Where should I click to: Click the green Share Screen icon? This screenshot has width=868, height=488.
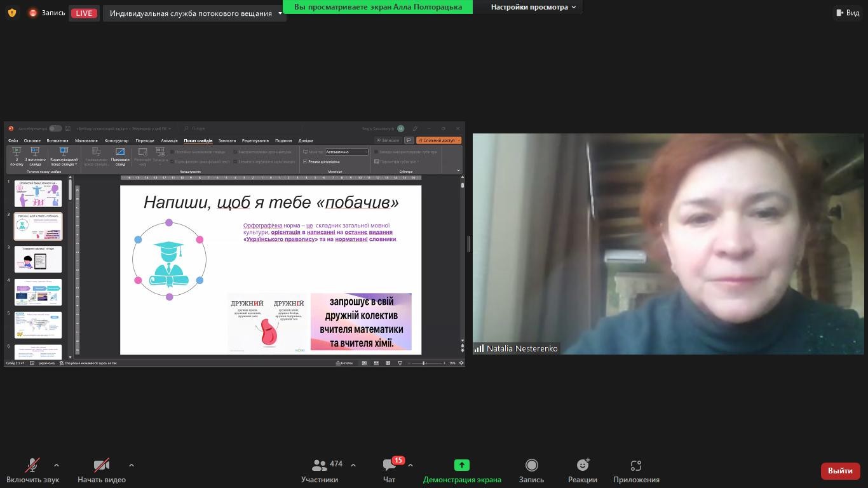point(461,466)
